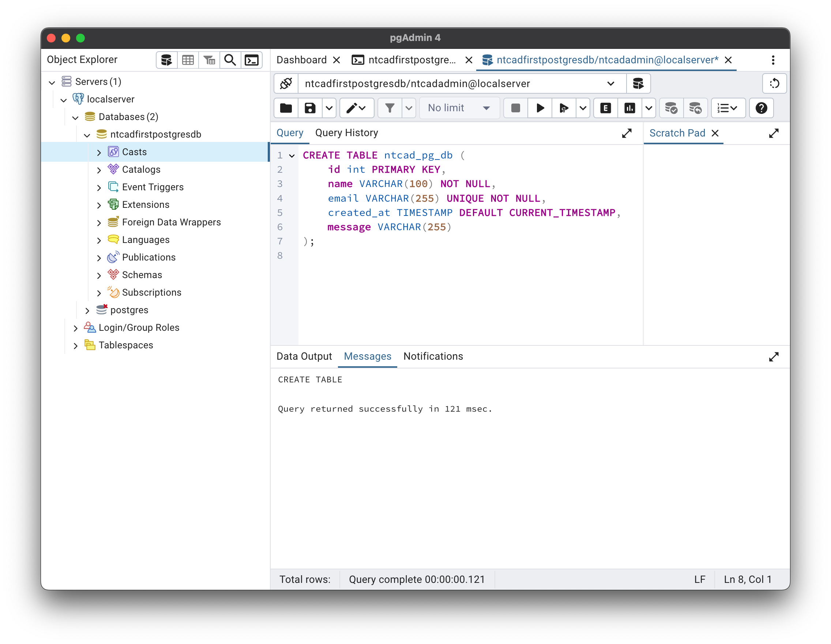Open the connection selector dropdown
The image size is (831, 644).
click(462, 83)
